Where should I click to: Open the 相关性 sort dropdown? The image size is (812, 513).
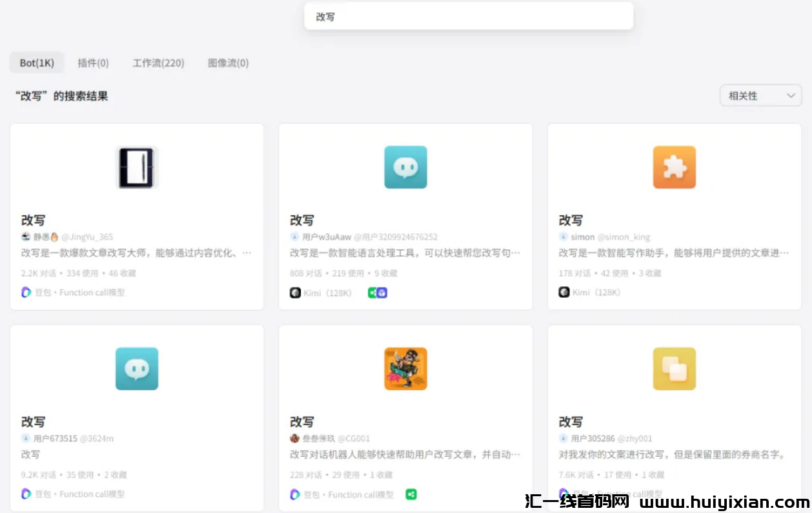(760, 95)
